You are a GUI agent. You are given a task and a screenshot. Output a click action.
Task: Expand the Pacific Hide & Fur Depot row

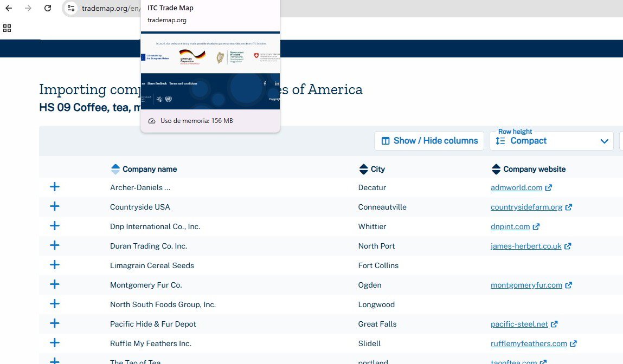tap(55, 323)
